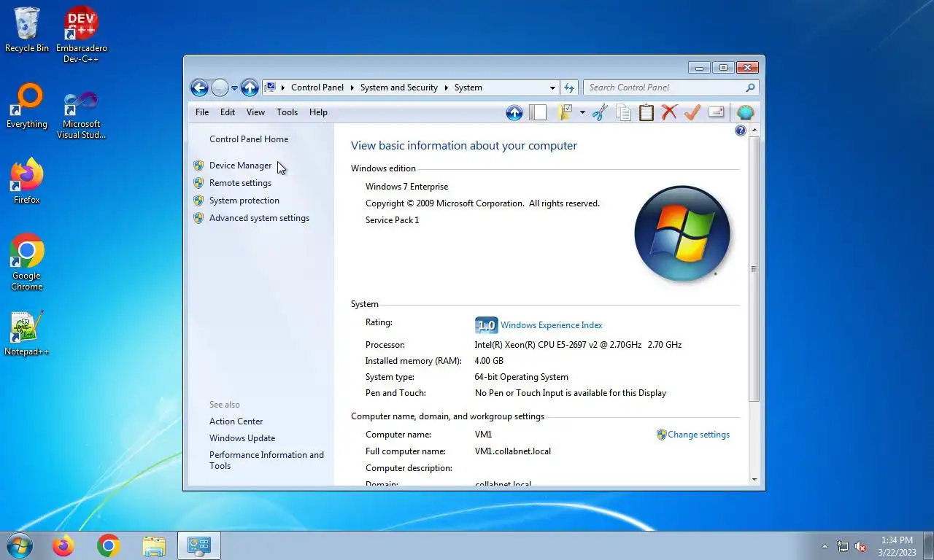This screenshot has height=560, width=934.
Task: Click the System window taskbar button
Action: pos(199,545)
